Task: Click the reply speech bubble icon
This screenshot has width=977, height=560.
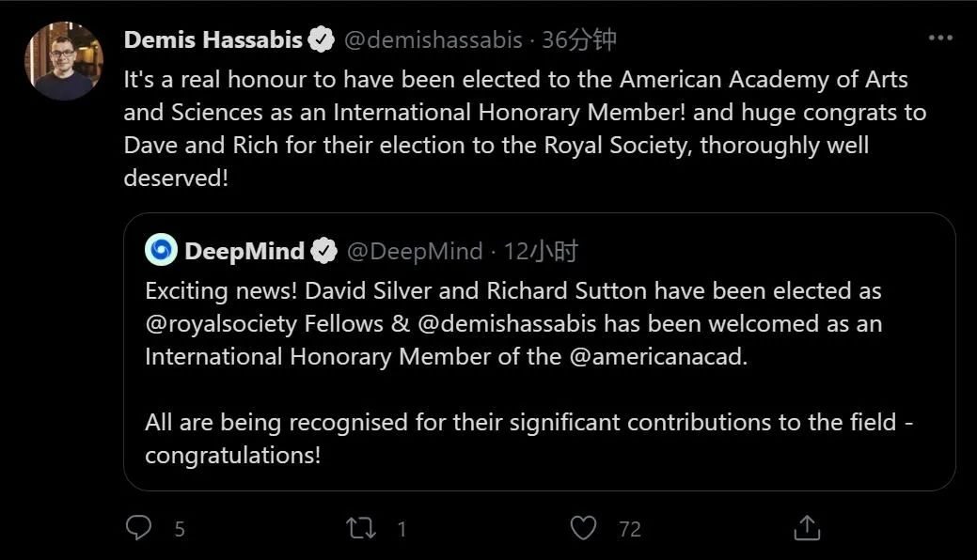Action: (138, 528)
